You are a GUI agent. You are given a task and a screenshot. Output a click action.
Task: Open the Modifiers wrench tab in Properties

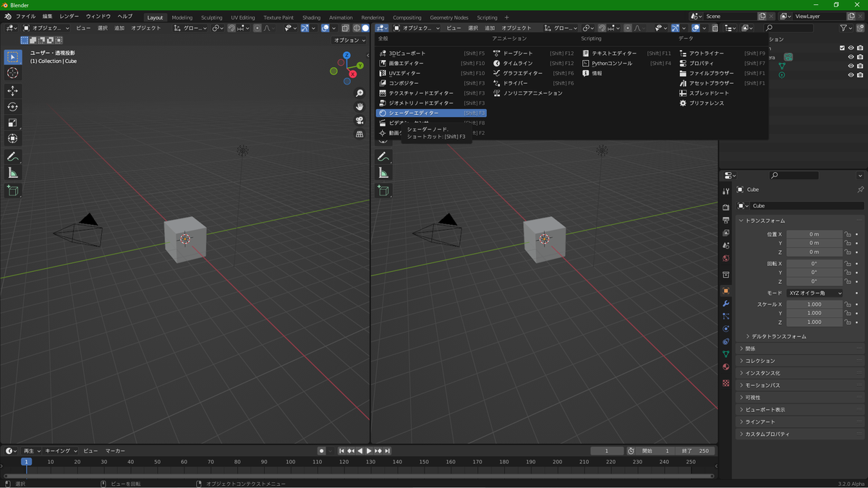[x=726, y=304]
